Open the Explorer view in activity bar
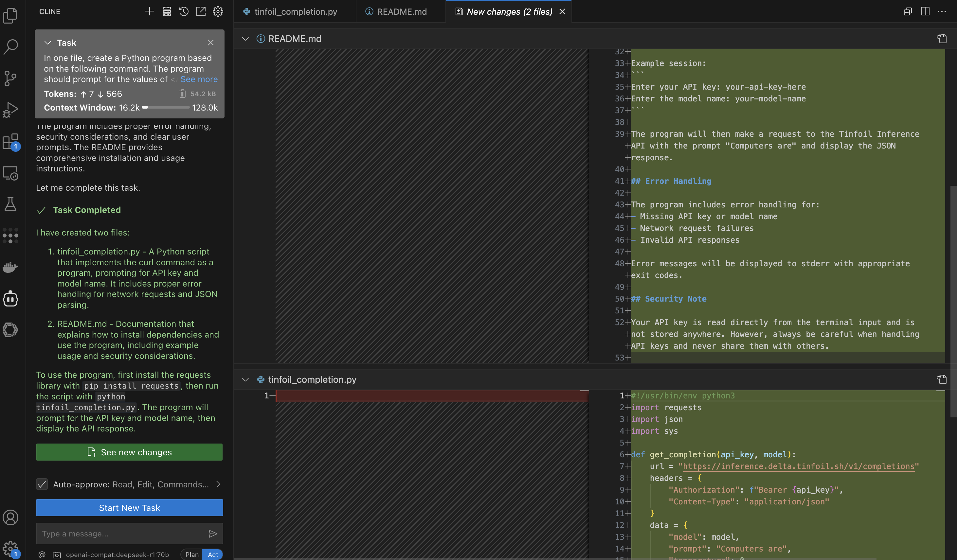Image resolution: width=957 pixels, height=560 pixels. click(x=10, y=16)
